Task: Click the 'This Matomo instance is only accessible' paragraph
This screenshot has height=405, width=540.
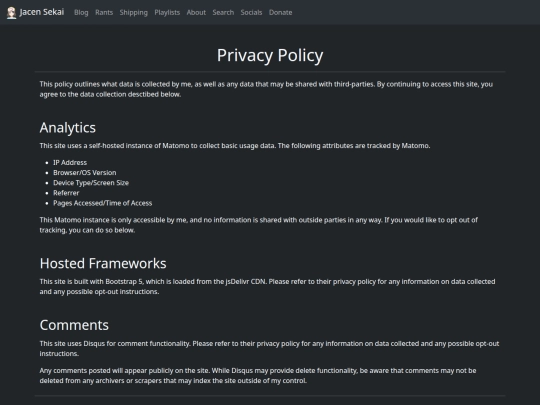Action: coord(259,225)
